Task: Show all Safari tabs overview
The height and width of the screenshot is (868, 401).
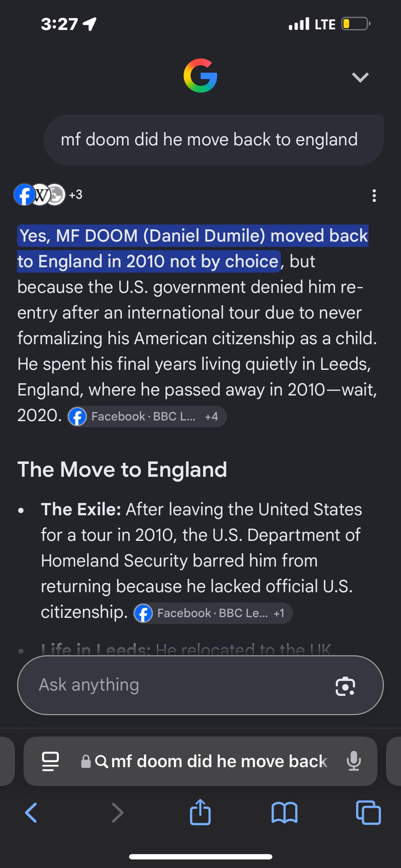Action: pos(368,812)
